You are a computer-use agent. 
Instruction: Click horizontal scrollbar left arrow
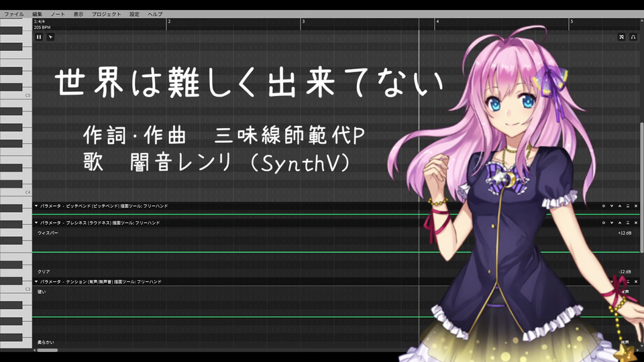(34, 350)
